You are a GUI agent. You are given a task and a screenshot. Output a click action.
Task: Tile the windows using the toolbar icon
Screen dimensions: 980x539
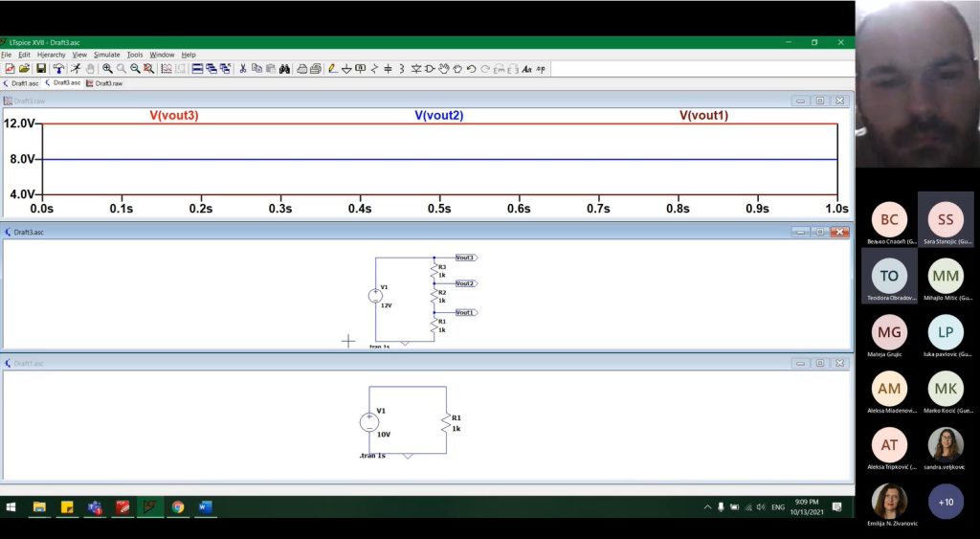[x=197, y=69]
